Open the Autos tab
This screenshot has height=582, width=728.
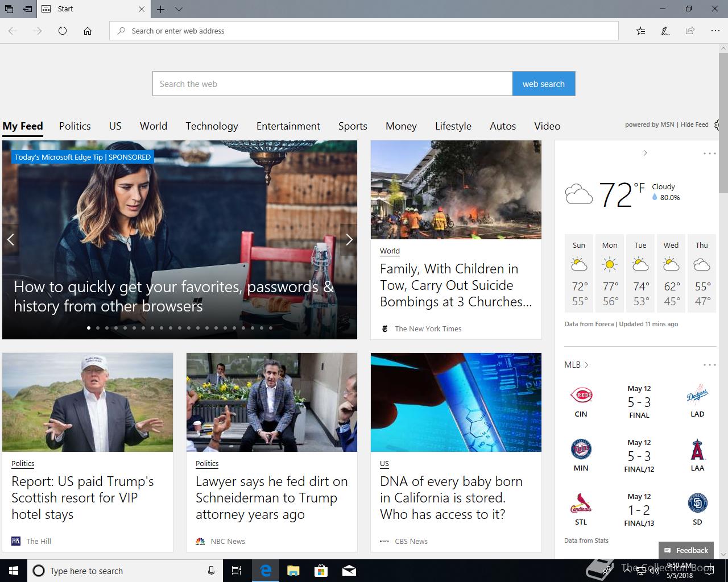click(503, 126)
